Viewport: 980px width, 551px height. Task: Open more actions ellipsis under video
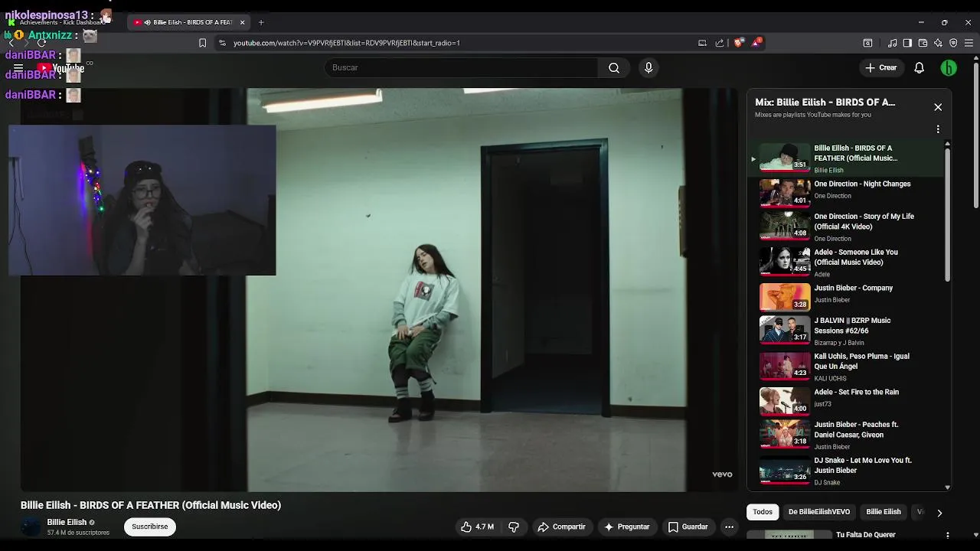(730, 527)
